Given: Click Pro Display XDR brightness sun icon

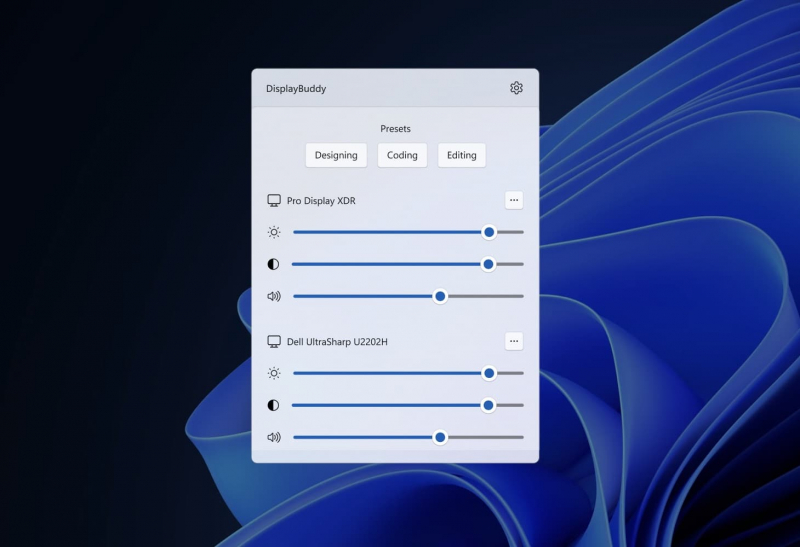Looking at the screenshot, I should tap(274, 232).
